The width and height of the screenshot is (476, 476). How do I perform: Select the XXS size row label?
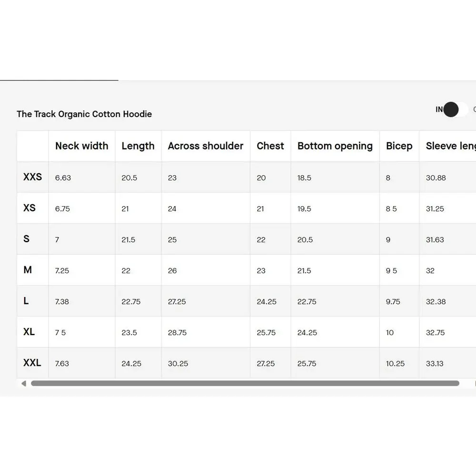pyautogui.click(x=32, y=177)
